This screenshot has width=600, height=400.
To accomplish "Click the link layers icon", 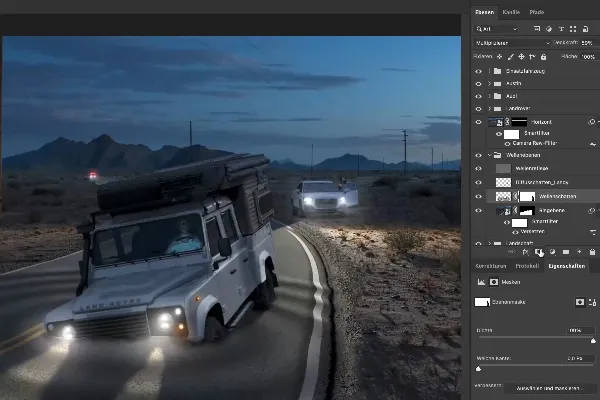I will point(511,252).
